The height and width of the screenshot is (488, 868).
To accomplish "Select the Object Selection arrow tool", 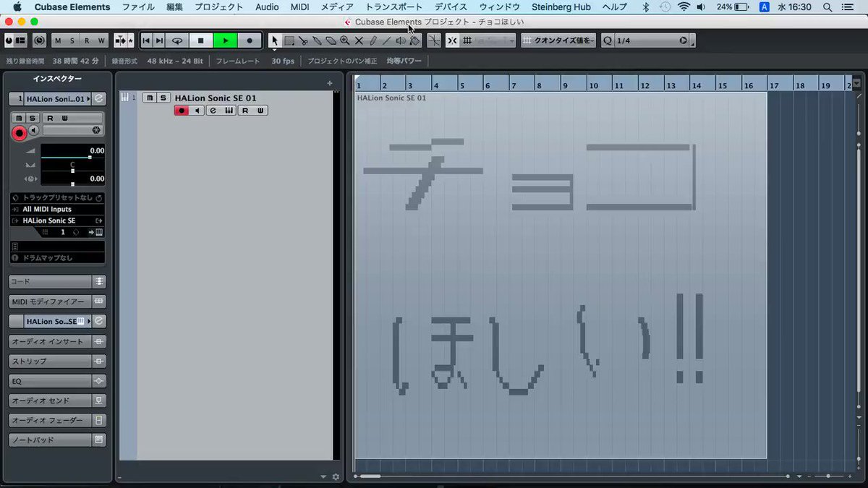I will click(x=275, y=41).
